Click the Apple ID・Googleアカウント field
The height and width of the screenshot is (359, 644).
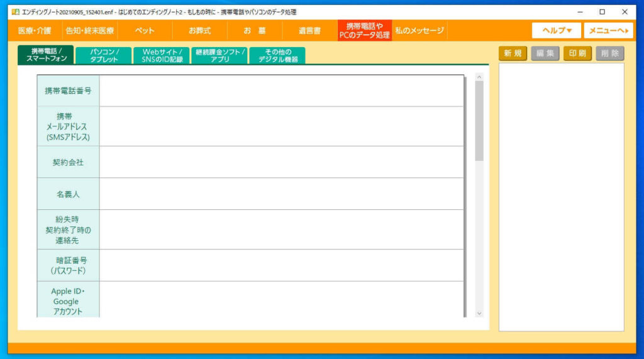coord(281,299)
